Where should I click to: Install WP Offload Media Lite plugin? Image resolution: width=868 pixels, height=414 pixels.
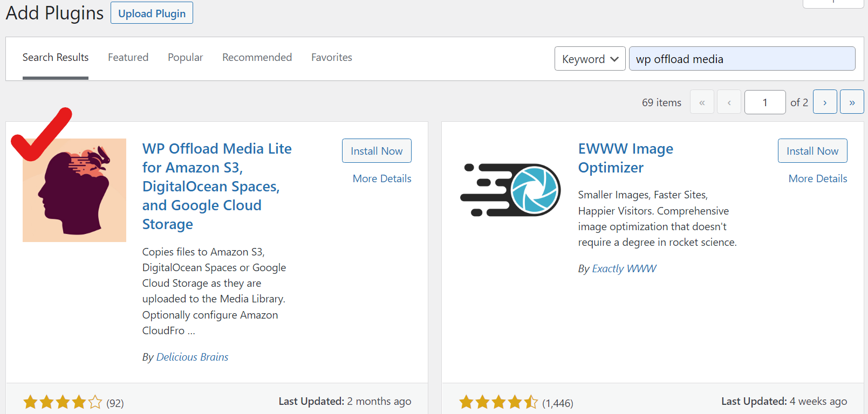tap(377, 151)
